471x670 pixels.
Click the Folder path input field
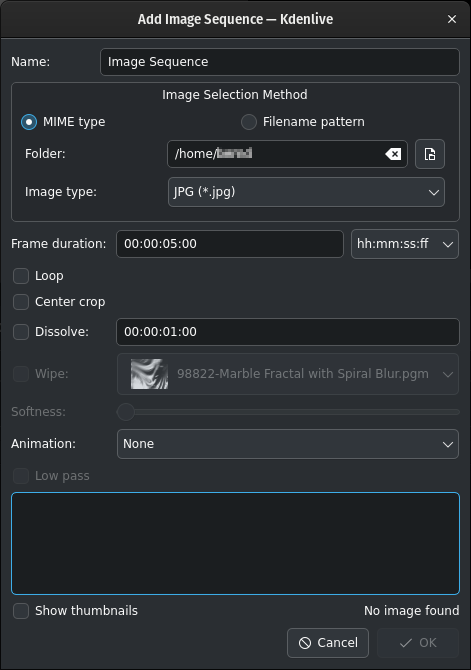point(287,154)
